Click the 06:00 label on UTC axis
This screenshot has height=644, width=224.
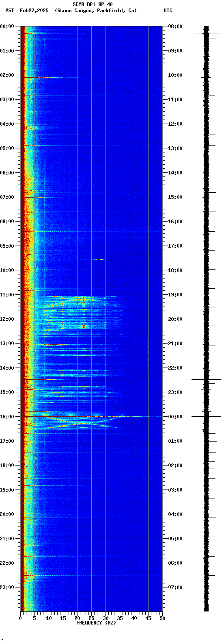[175, 563]
